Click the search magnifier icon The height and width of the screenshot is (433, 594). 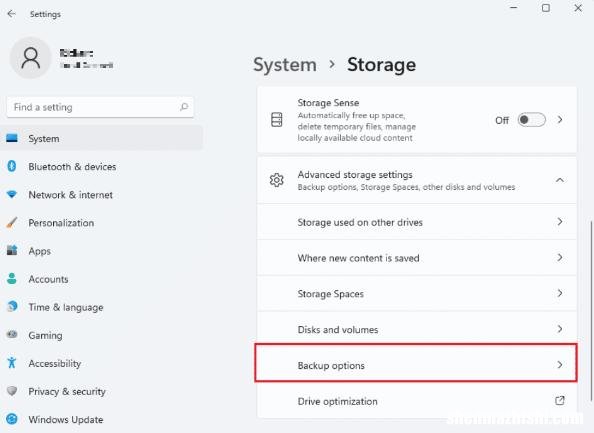184,107
